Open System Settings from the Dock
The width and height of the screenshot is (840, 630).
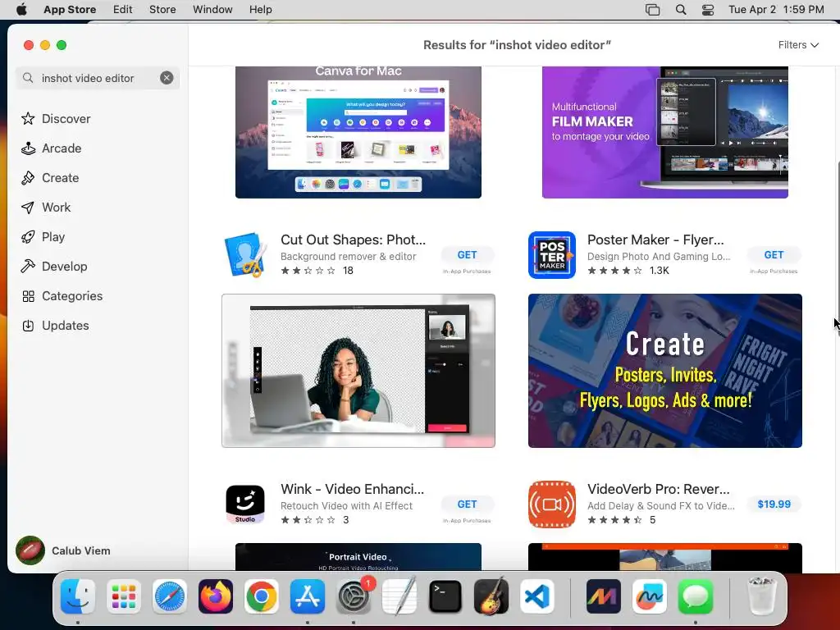click(354, 596)
